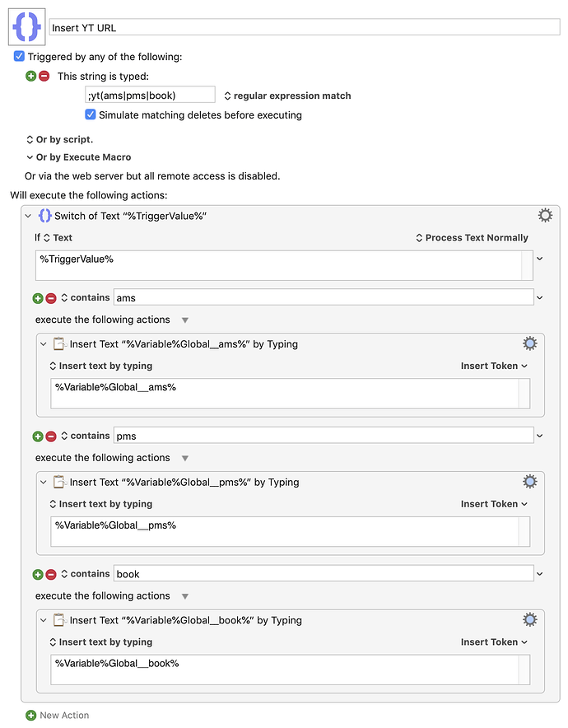
Task: Add a case after the book condition
Action: (38, 574)
